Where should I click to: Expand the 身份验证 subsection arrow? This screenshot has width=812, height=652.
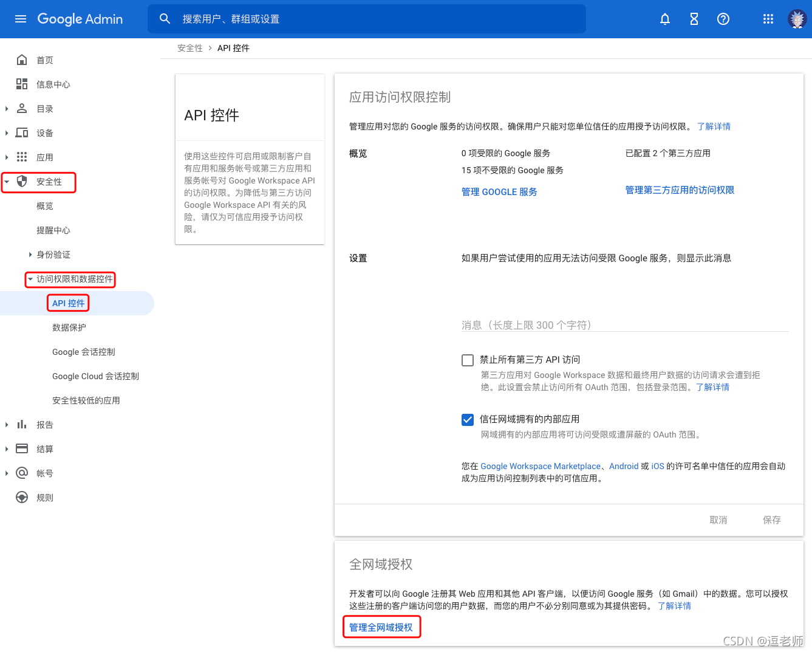30,255
